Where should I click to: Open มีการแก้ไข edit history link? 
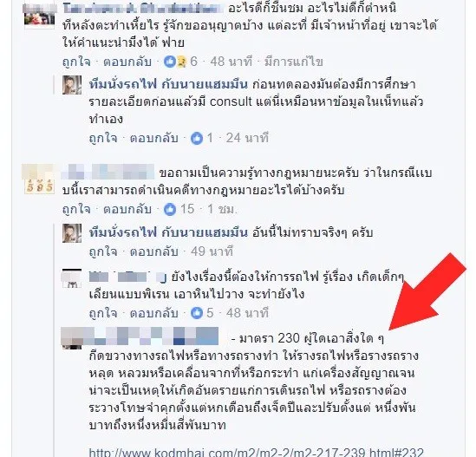pos(294,62)
